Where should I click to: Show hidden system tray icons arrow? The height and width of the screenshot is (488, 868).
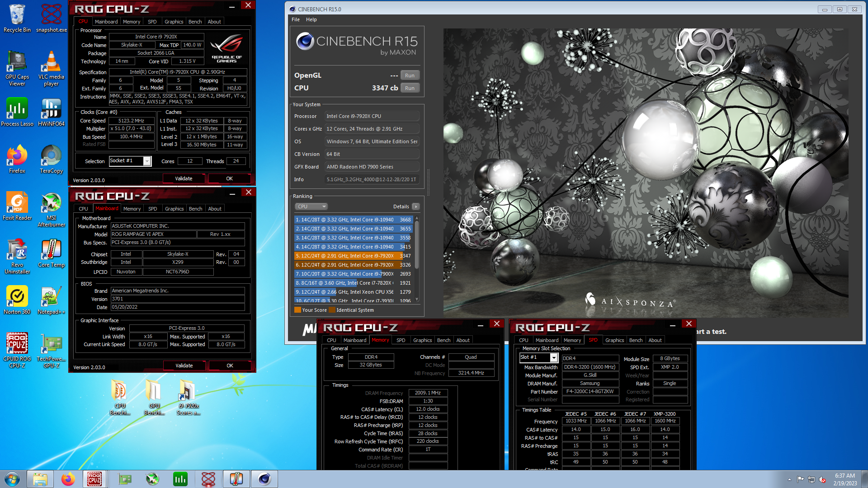click(789, 479)
